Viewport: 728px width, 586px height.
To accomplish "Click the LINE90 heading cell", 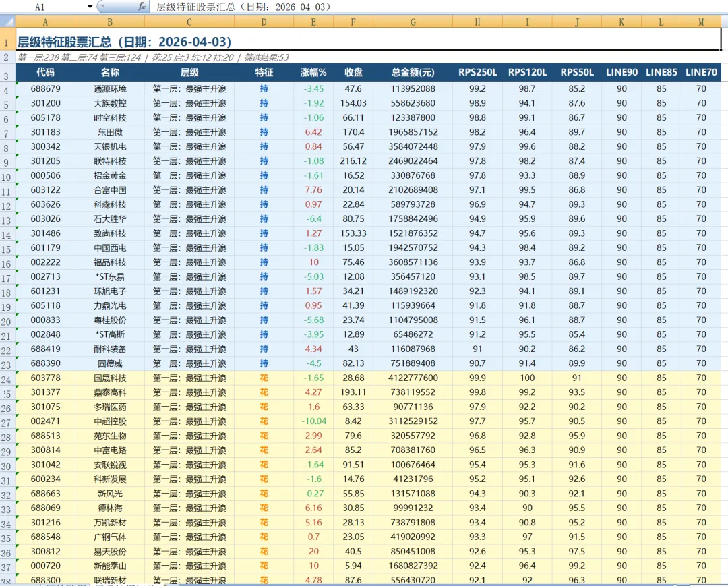I will coord(621,72).
